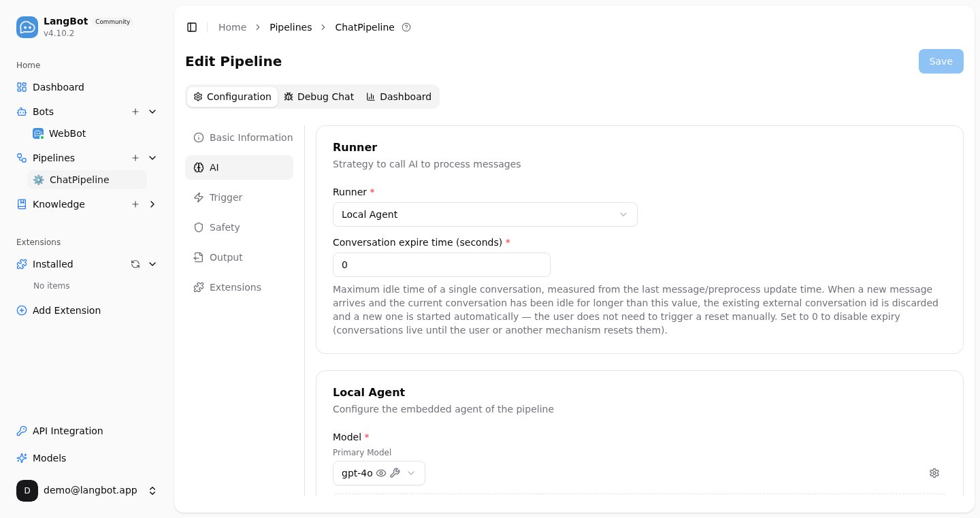Viewport: 980px width, 518px height.
Task: Click the Dashboard sidebar grid icon
Action: click(x=22, y=87)
